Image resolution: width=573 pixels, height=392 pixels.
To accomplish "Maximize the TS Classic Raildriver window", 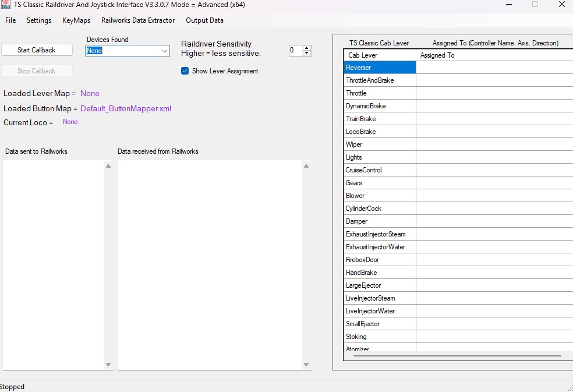I will click(535, 5).
